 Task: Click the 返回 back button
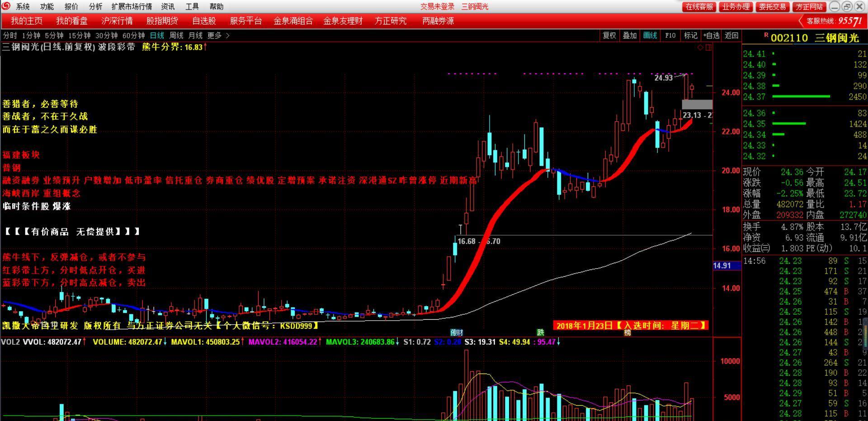pos(731,35)
